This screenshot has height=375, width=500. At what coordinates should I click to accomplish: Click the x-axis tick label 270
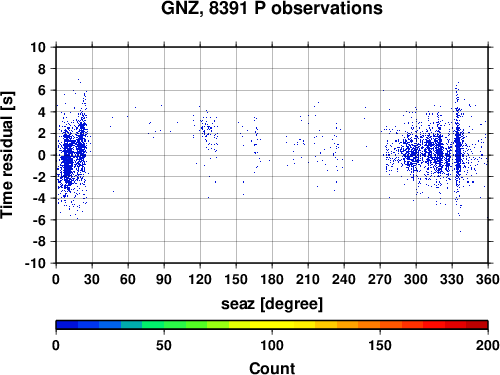380,279
